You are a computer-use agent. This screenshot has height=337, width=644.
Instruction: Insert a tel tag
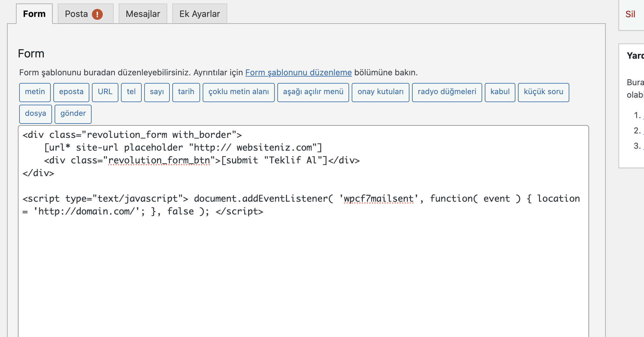coord(131,92)
